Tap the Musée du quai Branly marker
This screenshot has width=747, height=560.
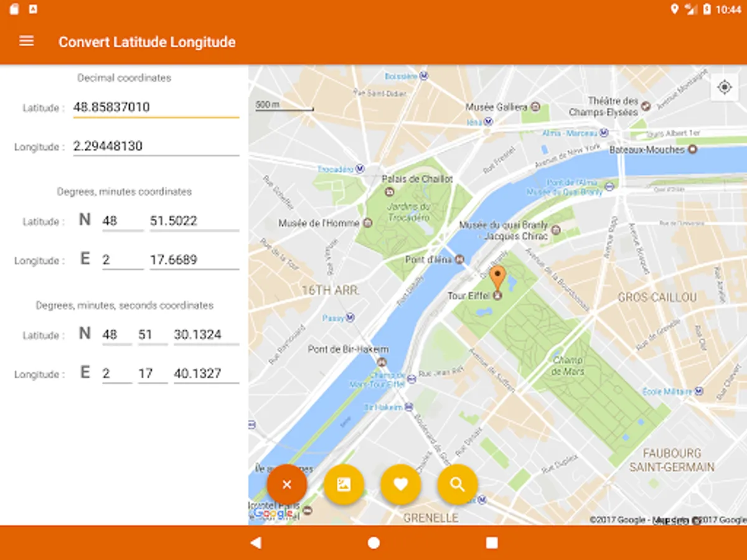(556, 230)
